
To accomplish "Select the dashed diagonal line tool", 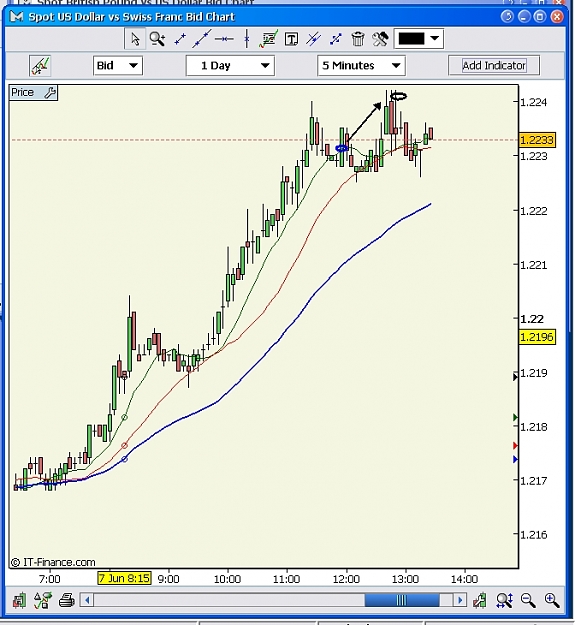I will tap(336, 39).
